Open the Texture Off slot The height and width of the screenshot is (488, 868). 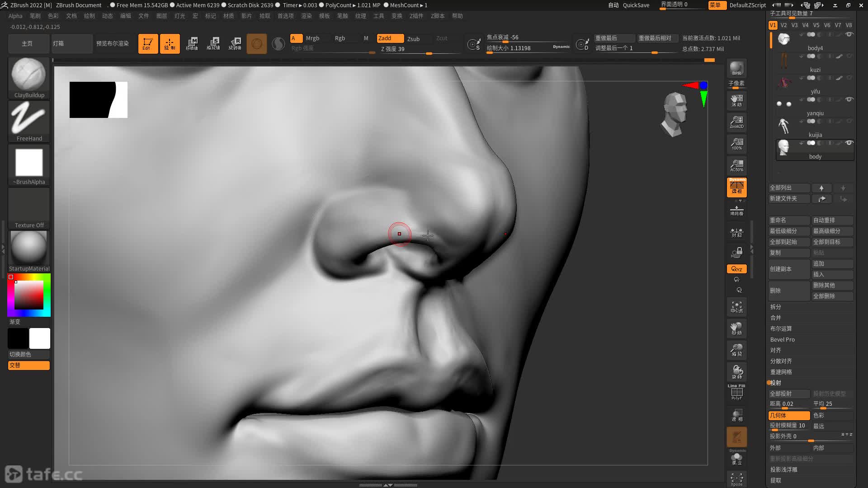29,208
